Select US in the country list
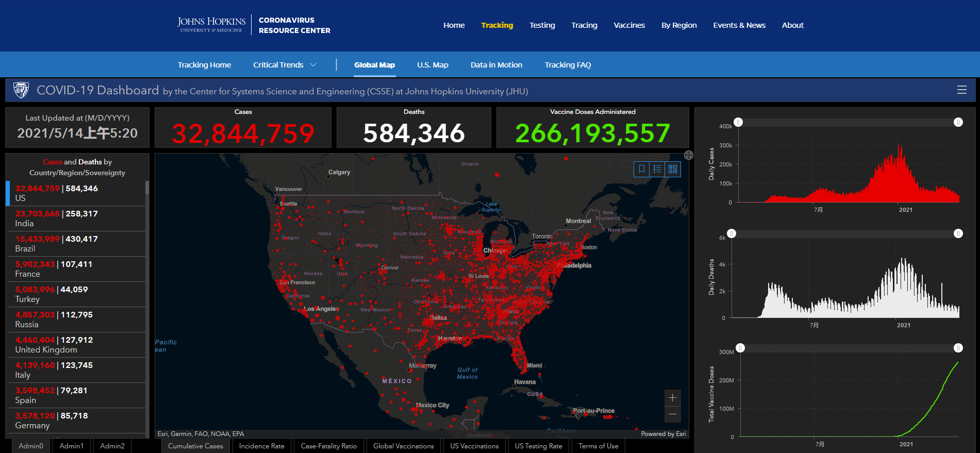The image size is (980, 453). (x=76, y=193)
